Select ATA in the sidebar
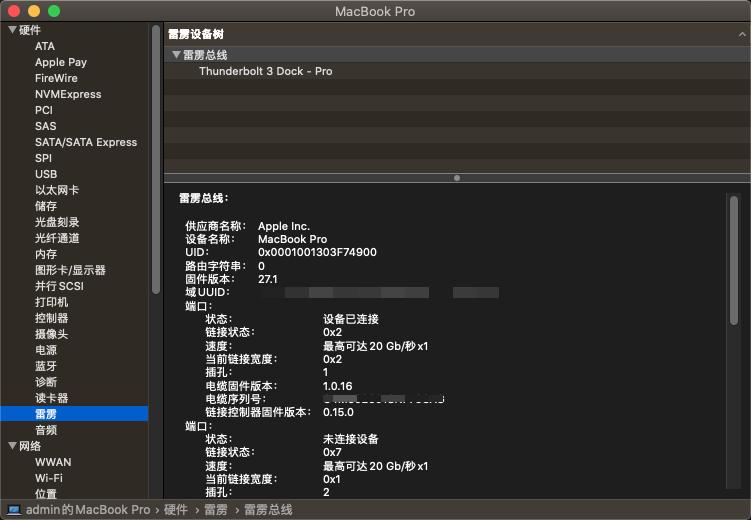The image size is (751, 520). [x=45, y=46]
